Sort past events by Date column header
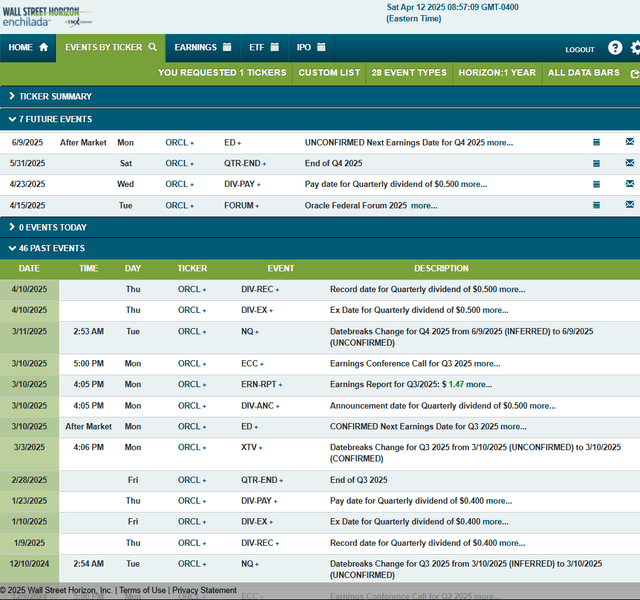This screenshot has width=640, height=600. click(x=29, y=268)
